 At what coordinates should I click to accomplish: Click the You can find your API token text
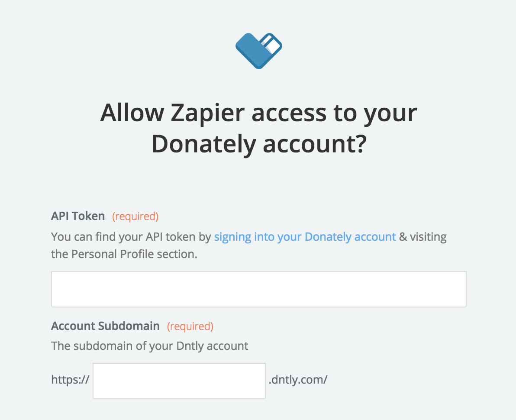(x=131, y=237)
